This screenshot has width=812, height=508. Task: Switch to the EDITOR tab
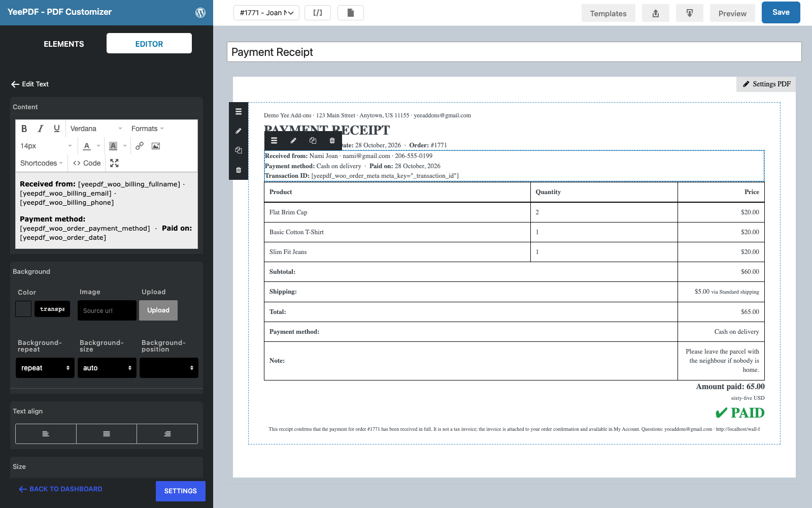(149, 44)
